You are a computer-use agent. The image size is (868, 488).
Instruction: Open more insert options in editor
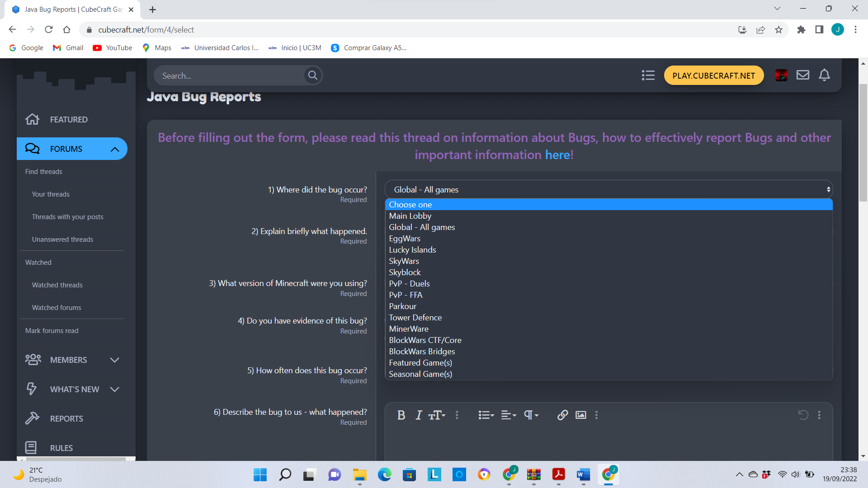[596, 415]
